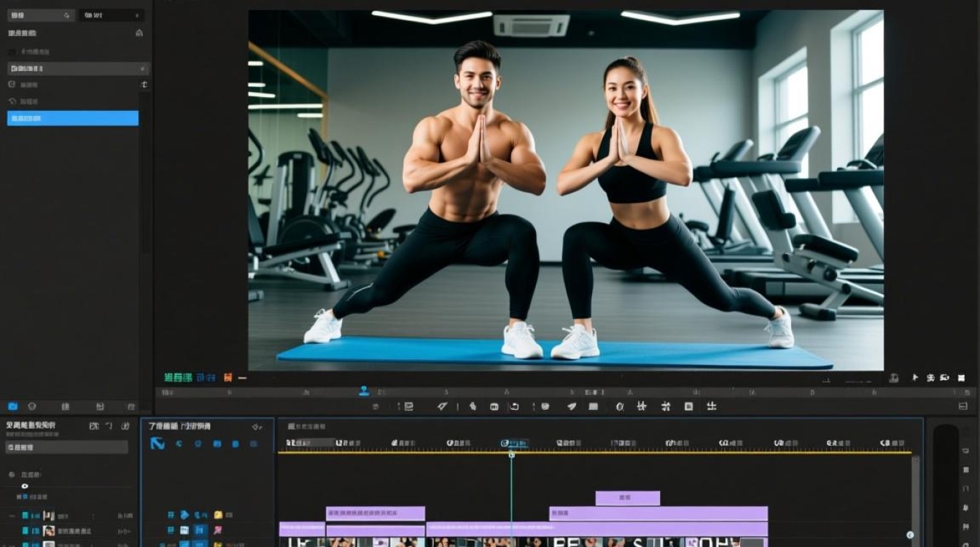
Task: Select the highlighted blue list item
Action: [x=73, y=118]
